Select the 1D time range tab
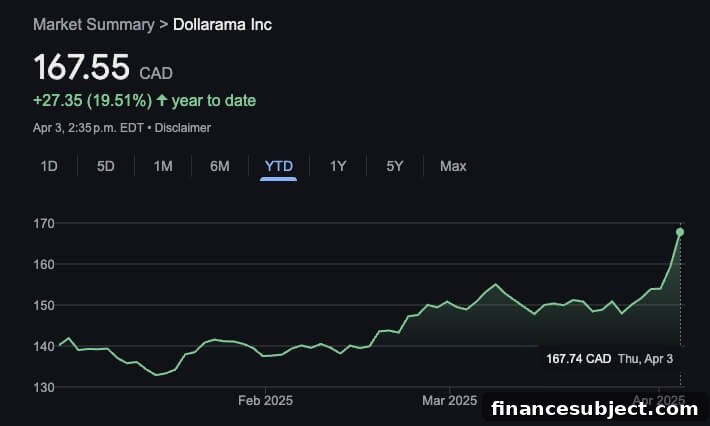This screenshot has width=710, height=426. click(49, 166)
